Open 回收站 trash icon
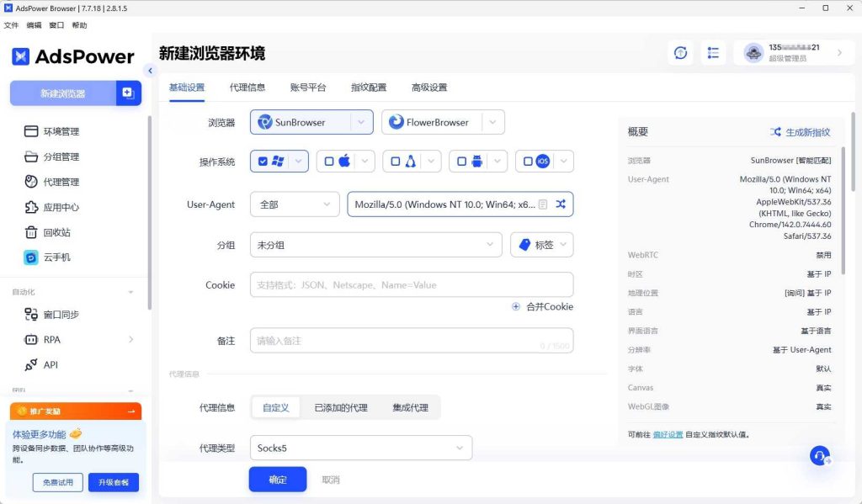862x504 pixels. [31, 232]
